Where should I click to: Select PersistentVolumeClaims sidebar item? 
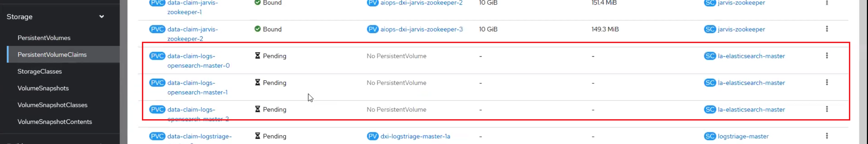point(52,55)
